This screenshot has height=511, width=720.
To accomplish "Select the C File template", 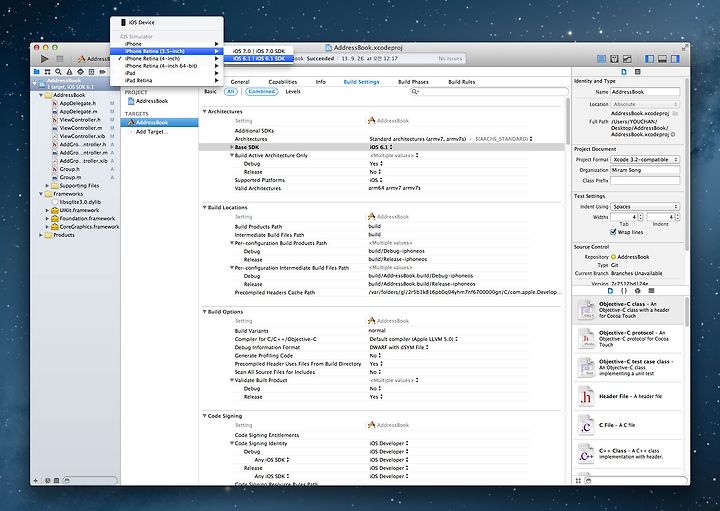I will click(628, 425).
